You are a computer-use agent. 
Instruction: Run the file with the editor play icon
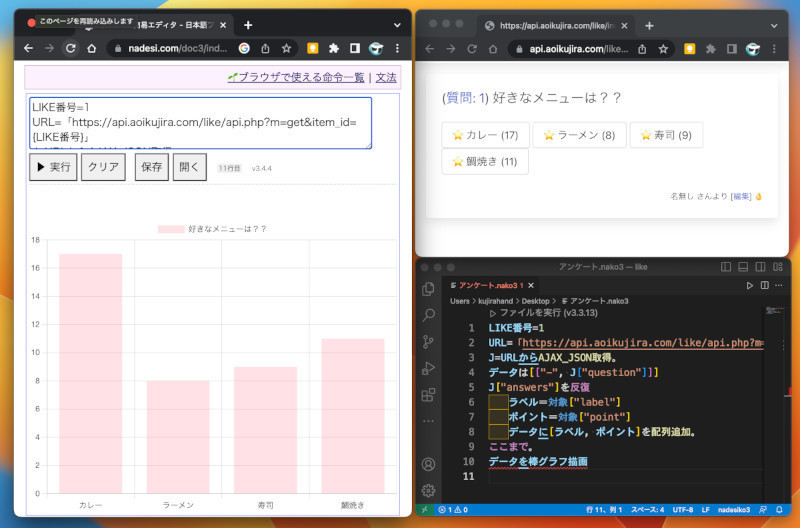pyautogui.click(x=749, y=285)
